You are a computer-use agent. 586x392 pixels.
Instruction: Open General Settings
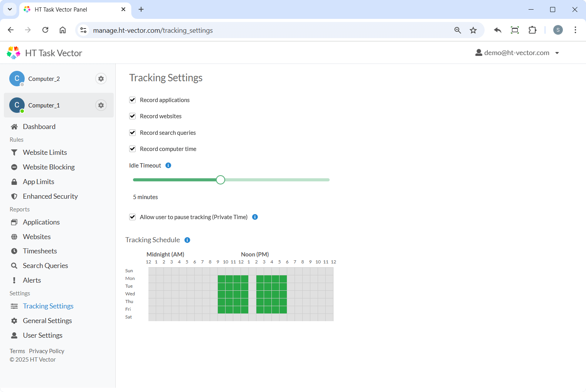(x=47, y=320)
